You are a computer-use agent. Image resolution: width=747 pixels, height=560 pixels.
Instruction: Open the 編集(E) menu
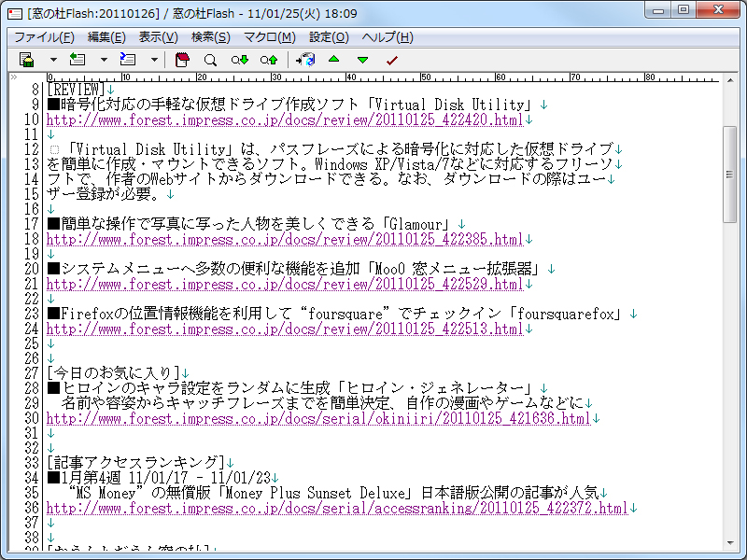tap(106, 37)
